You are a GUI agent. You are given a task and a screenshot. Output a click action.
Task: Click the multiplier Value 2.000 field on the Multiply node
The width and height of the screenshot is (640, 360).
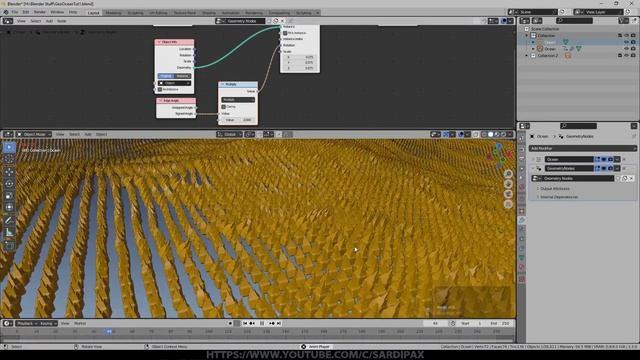pos(238,120)
